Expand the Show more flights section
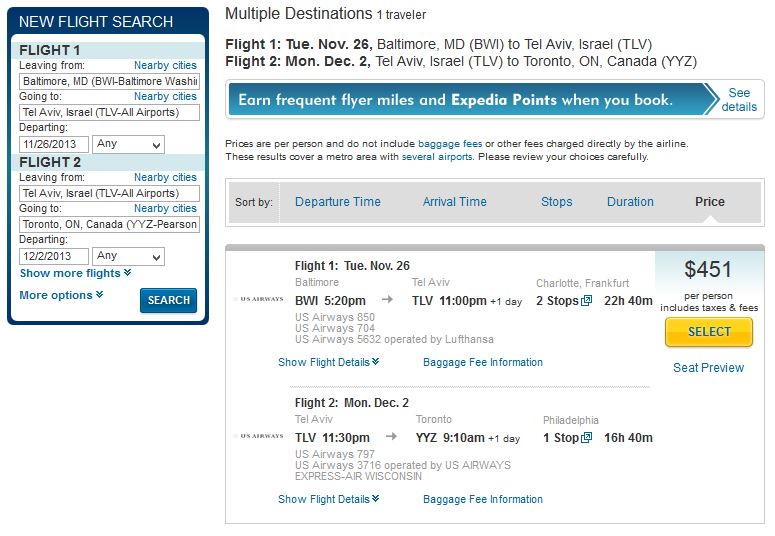Screen dimensions: 775x536 [x=75, y=273]
